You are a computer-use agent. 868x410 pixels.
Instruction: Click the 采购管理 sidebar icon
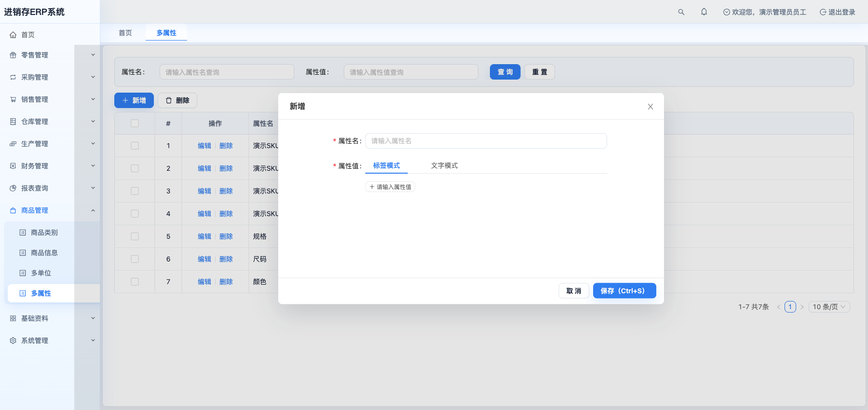[x=13, y=77]
